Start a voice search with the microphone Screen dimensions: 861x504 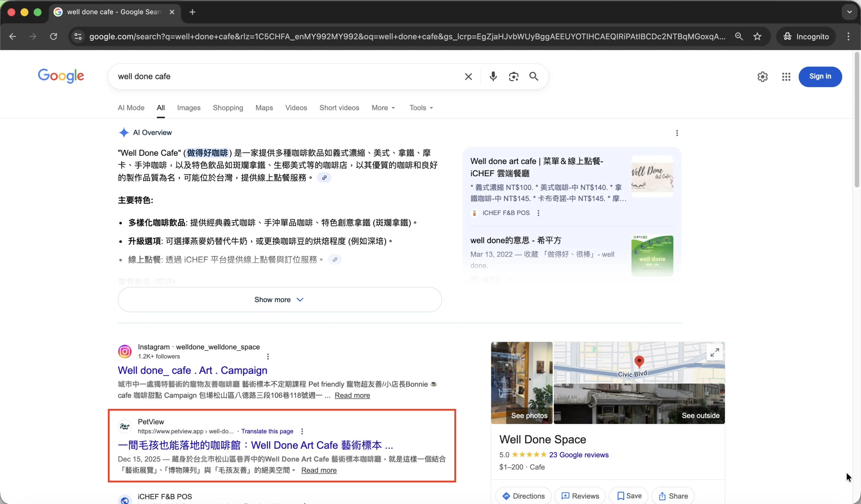493,76
